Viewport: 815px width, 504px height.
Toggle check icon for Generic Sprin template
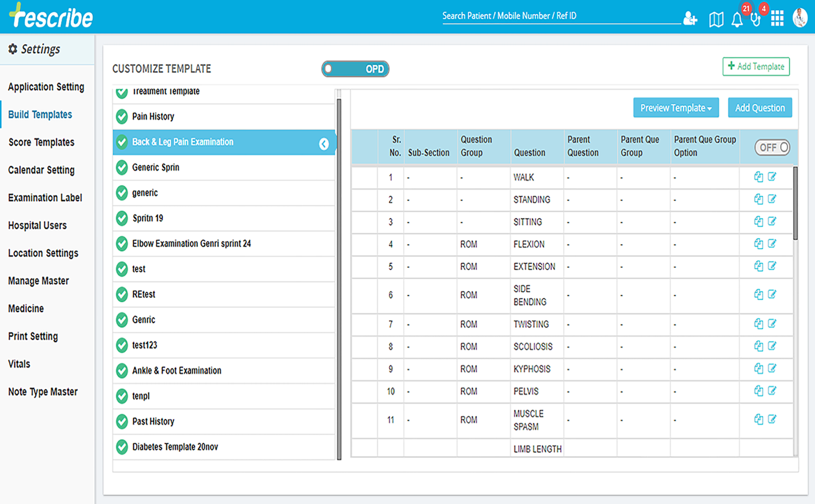coord(122,167)
